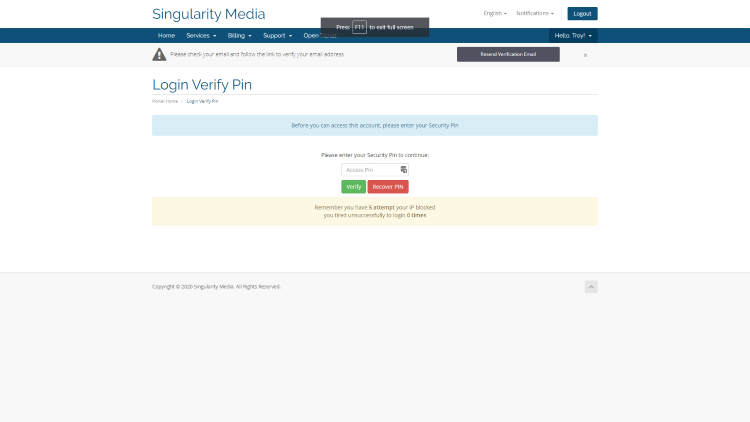Image resolution: width=750 pixels, height=422 pixels.
Task: Click the Logout button
Action: [x=582, y=13]
